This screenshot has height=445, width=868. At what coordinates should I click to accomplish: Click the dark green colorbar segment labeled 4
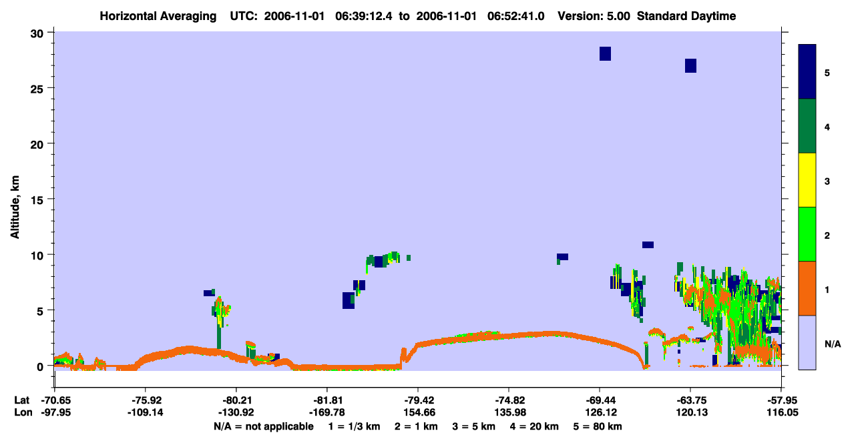807,126
